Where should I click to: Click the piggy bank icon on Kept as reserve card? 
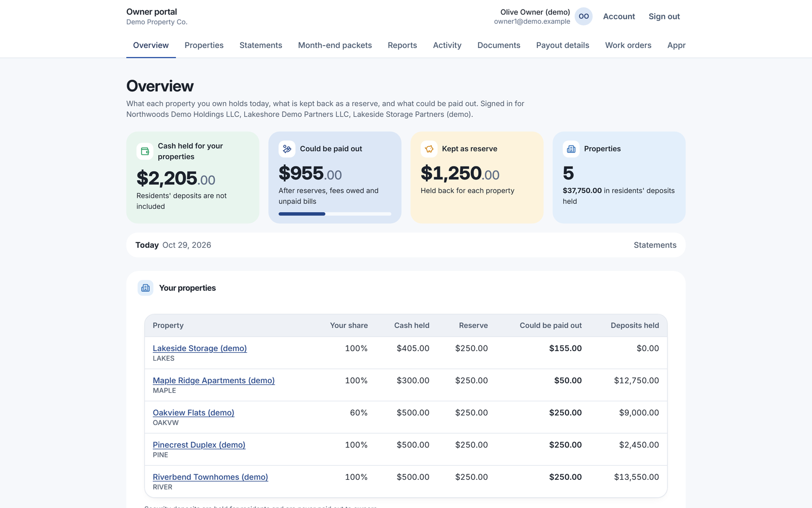429,149
